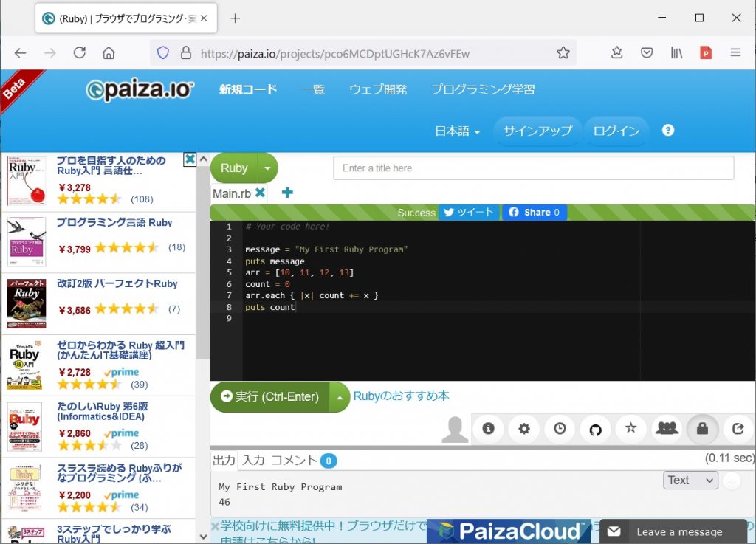Expand the 日本語 language menu

coord(455,131)
